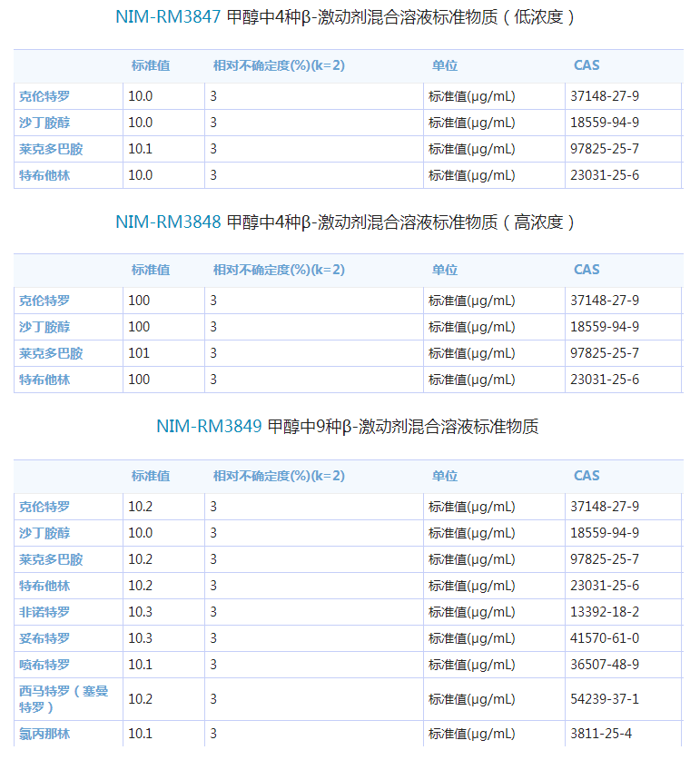Click 克伦特罗 in the NIM-RM3848 table
Screen dimensions: 700x760
[44, 301]
